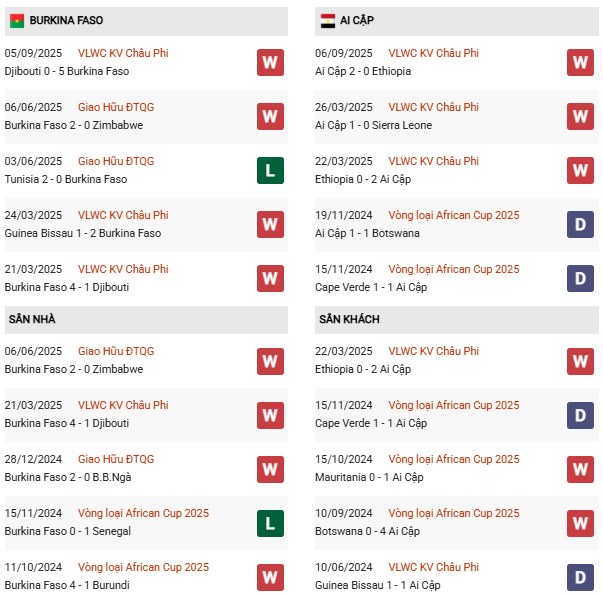
Task: Select the Sân Nhà section header
Action: coord(32,319)
